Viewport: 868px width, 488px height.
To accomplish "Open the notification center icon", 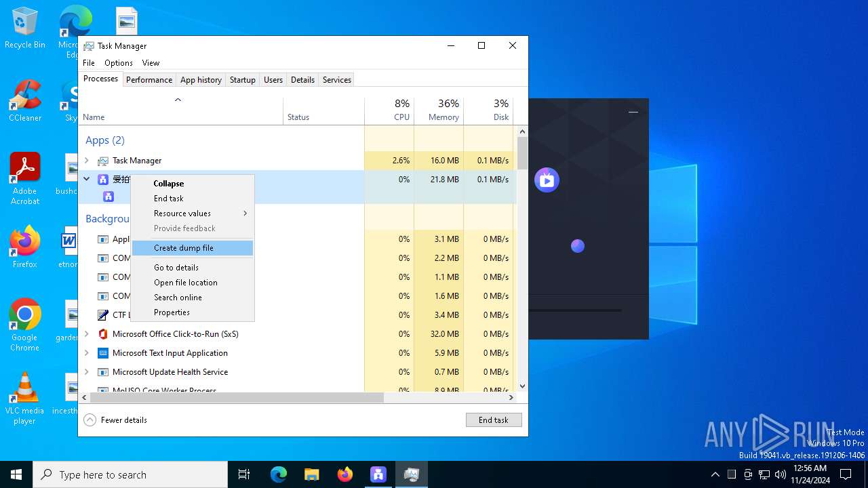I will point(846,474).
